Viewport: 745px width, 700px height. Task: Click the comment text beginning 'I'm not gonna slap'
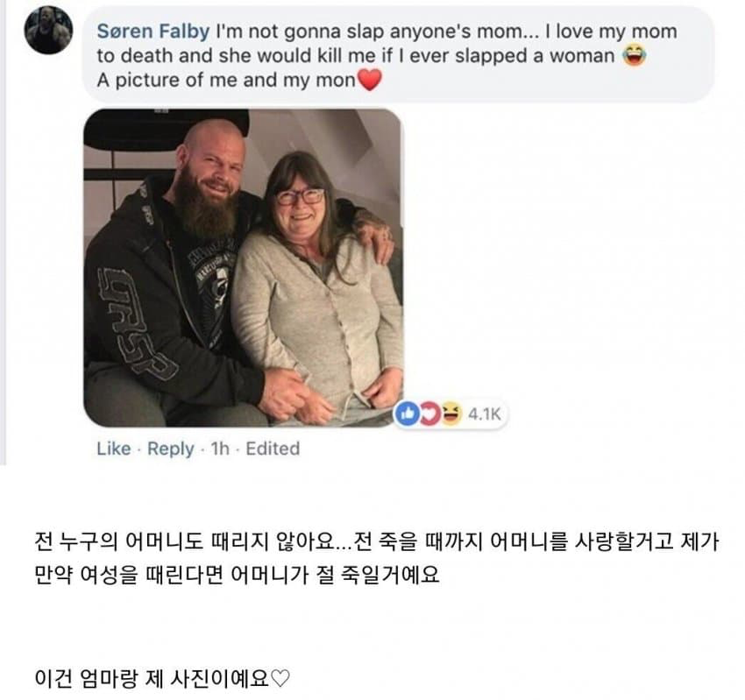387,55
